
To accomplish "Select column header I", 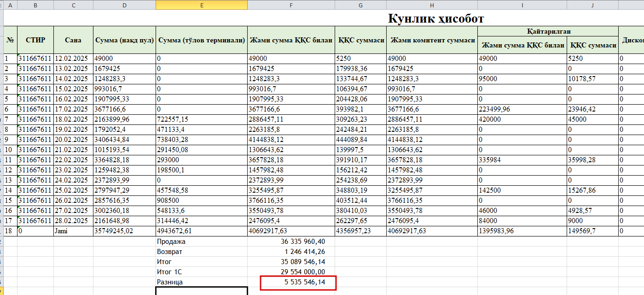I will point(522,5).
